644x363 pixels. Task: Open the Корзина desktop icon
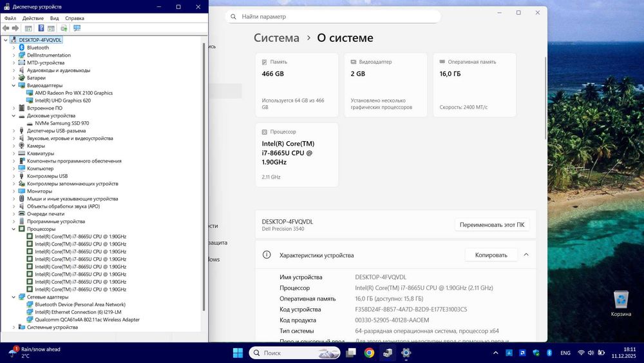point(621,304)
